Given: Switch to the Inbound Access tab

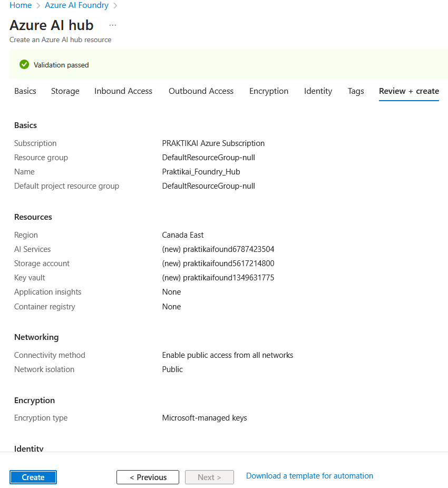Looking at the screenshot, I should pos(123,91).
